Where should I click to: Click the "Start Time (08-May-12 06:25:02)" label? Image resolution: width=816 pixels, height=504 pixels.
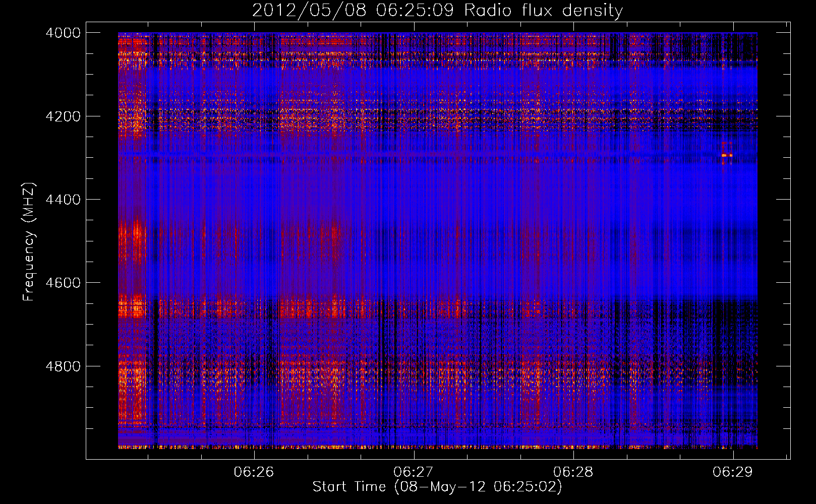point(437,487)
